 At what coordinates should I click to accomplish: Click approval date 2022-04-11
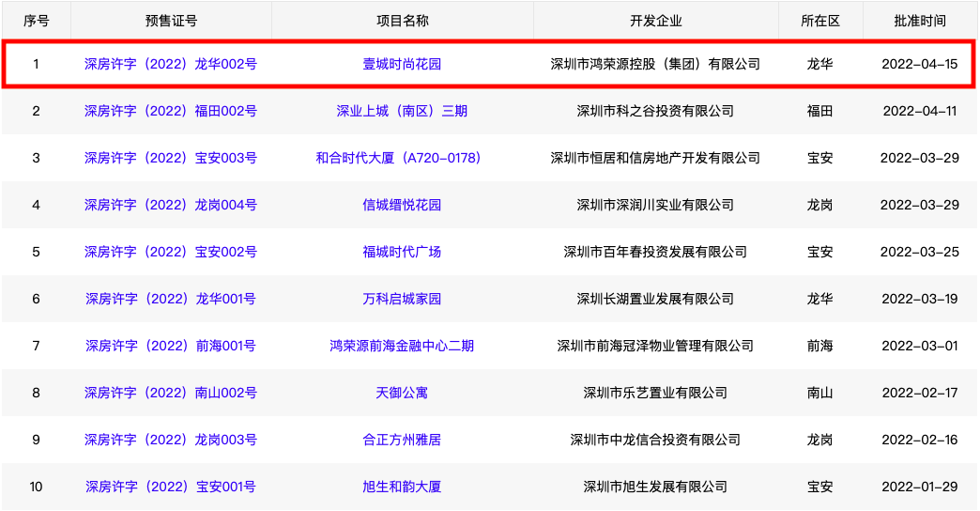point(919,111)
